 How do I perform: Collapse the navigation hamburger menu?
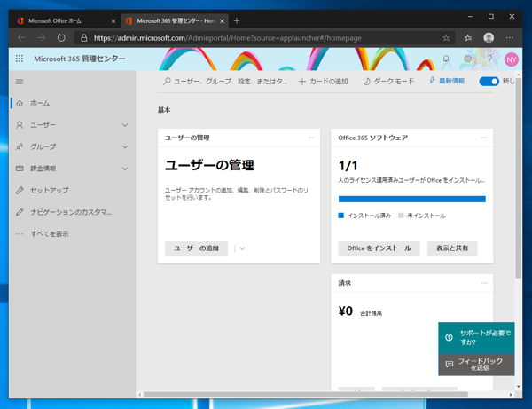20,82
